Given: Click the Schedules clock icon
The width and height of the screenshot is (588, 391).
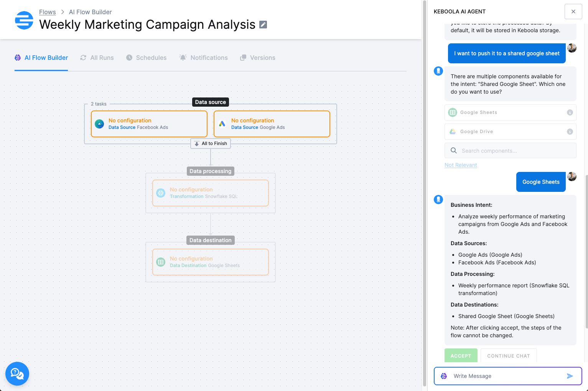Looking at the screenshot, I should (x=129, y=58).
